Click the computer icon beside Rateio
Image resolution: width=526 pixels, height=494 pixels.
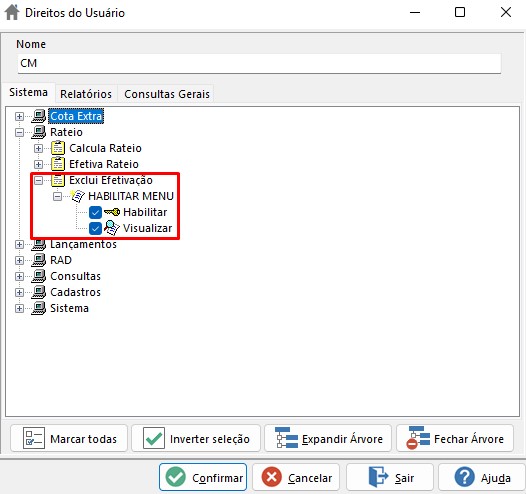click(39, 132)
